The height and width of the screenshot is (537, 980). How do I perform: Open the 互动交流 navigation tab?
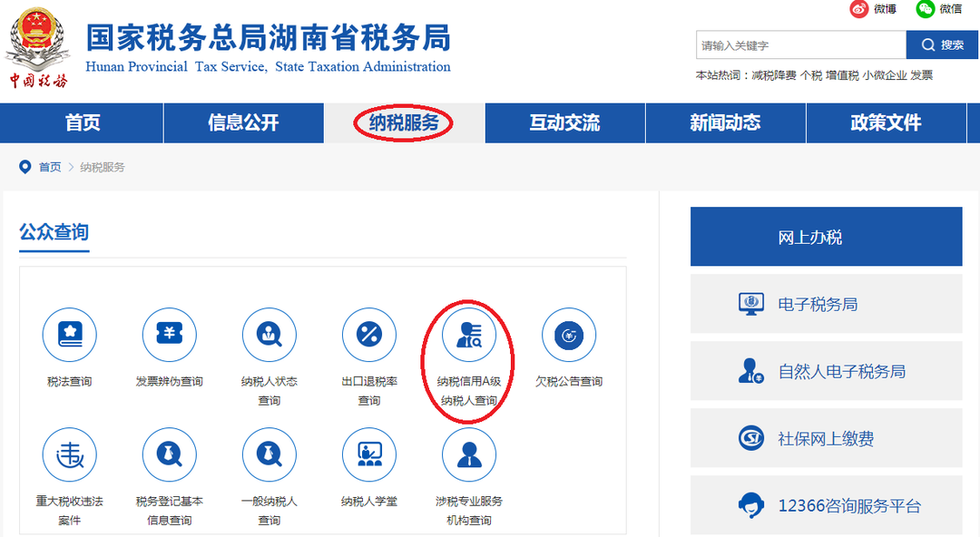pyautogui.click(x=565, y=122)
